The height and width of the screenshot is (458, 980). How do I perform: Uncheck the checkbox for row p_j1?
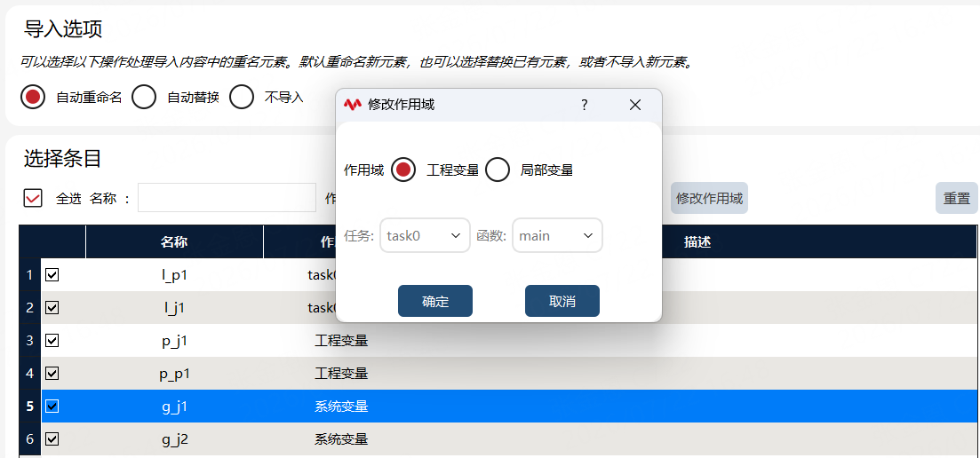click(x=52, y=340)
